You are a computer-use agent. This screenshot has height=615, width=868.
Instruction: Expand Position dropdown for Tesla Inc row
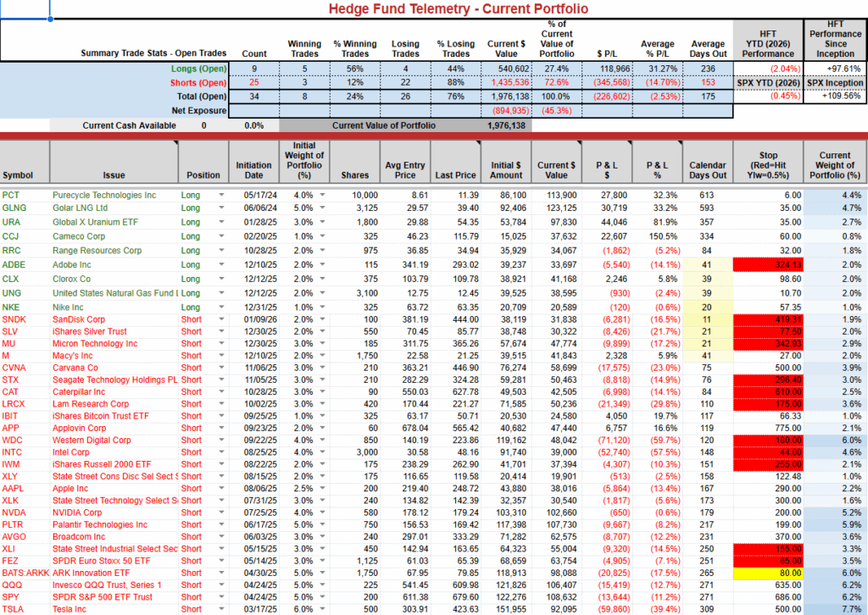pyautogui.click(x=222, y=608)
